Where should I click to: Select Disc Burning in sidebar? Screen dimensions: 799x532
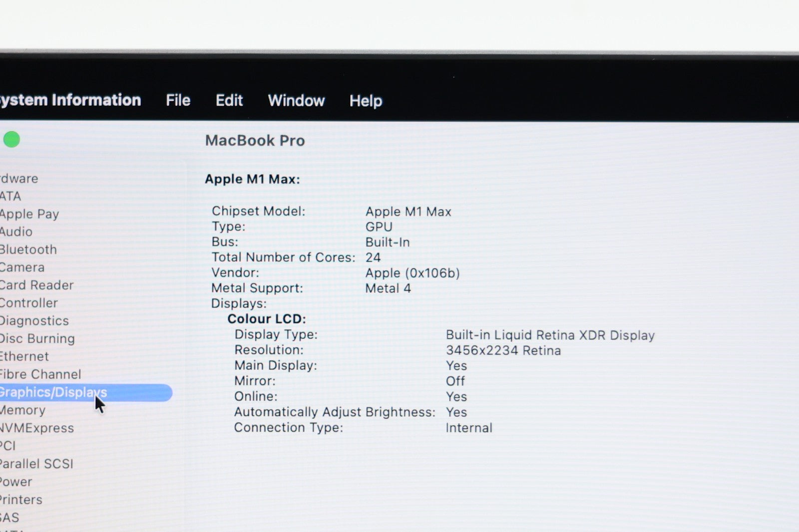coord(37,338)
